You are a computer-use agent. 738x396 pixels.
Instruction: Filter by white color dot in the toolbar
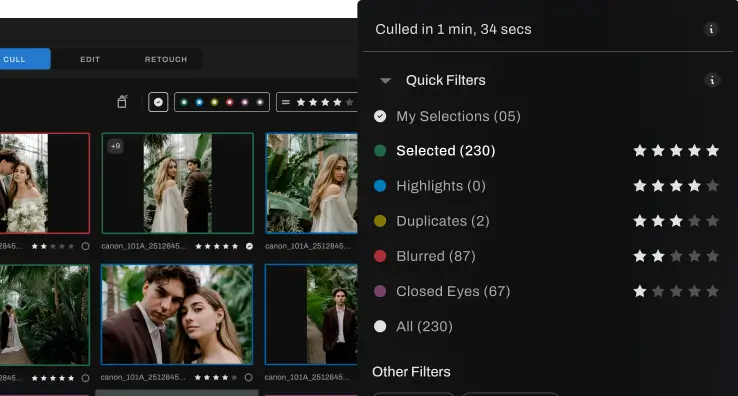(259, 102)
